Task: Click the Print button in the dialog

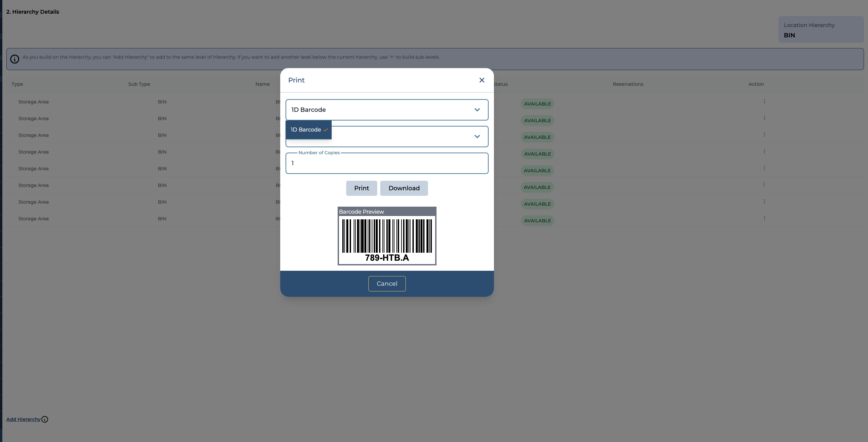Action: tap(361, 188)
